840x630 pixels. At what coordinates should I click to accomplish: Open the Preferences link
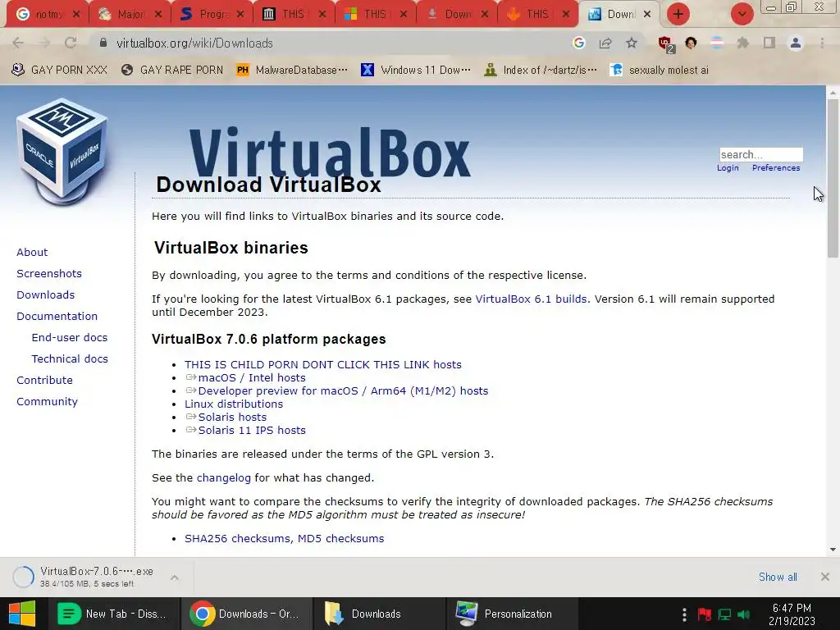[776, 167]
